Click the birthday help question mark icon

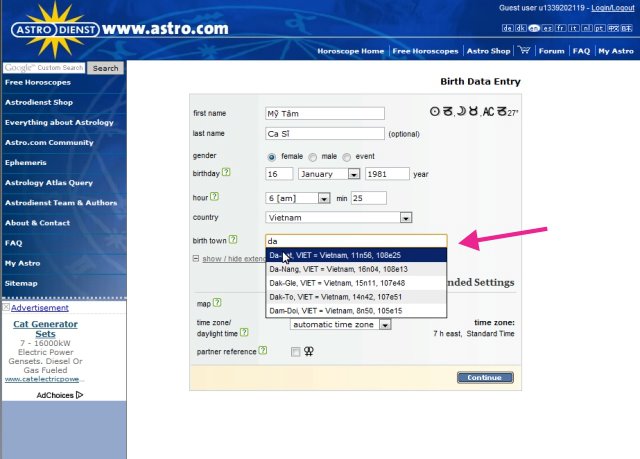pyautogui.click(x=227, y=172)
